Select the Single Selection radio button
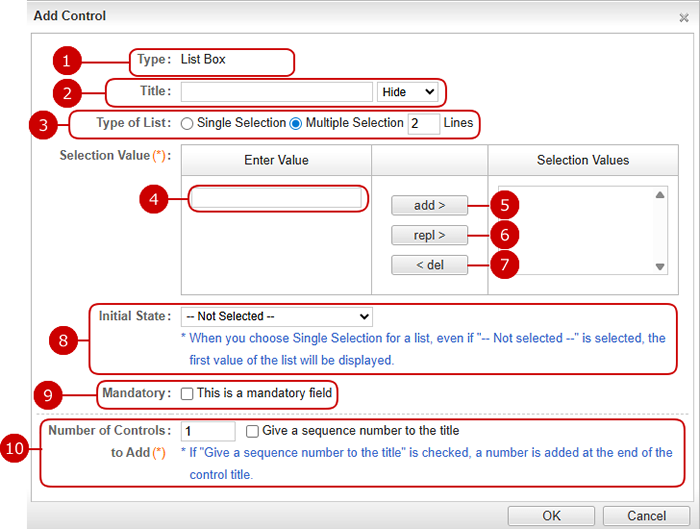The width and height of the screenshot is (700, 529). (x=187, y=123)
